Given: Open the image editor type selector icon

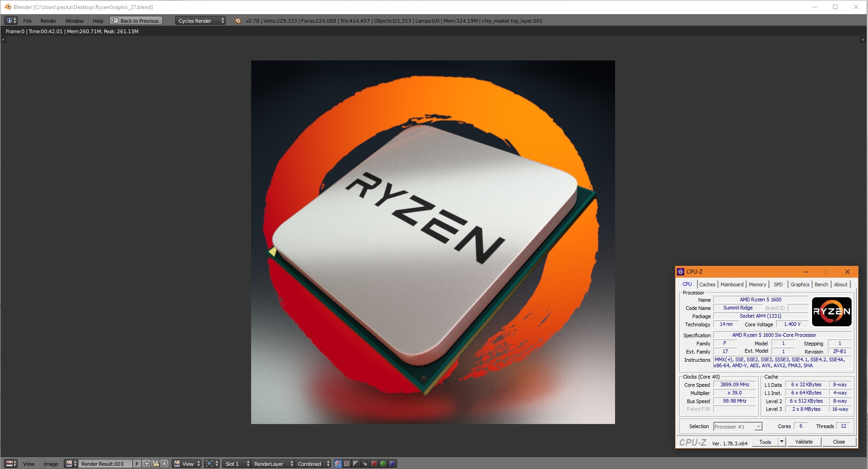Looking at the screenshot, I should (x=11, y=464).
